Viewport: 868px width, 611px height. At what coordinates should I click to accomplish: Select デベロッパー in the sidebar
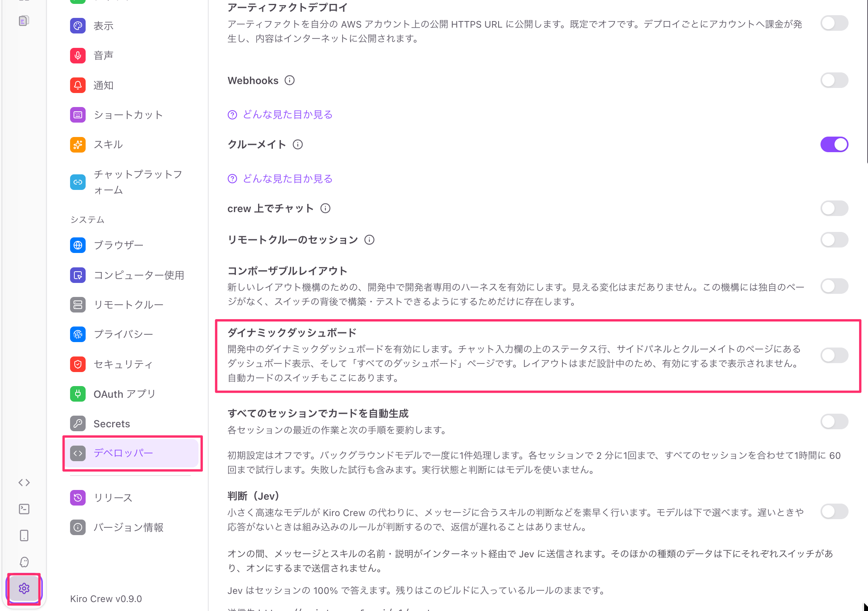coord(132,453)
